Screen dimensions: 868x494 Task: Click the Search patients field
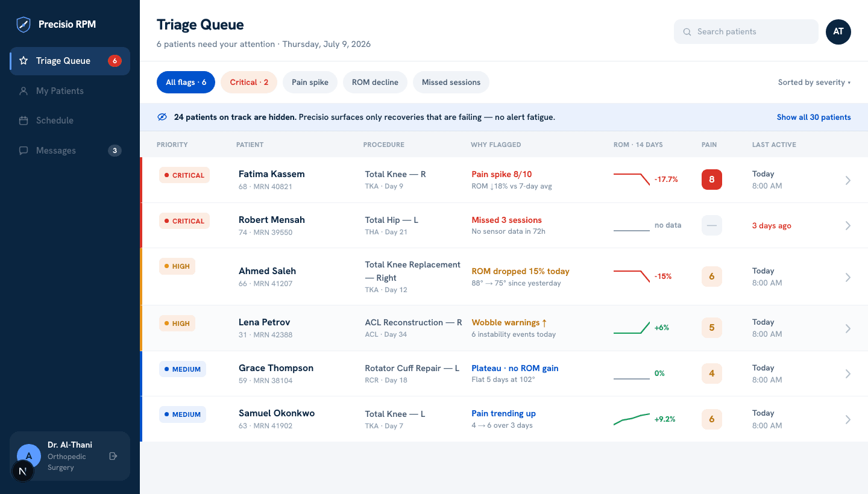coord(746,32)
